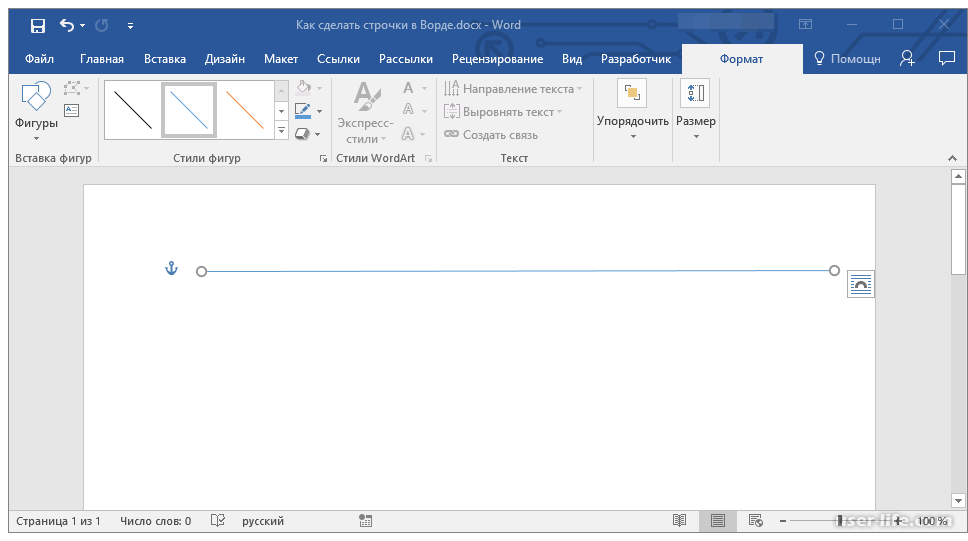Image resolution: width=968 pixels, height=541 pixels.
Task: Click the Save icon in the title bar
Action: coord(38,25)
